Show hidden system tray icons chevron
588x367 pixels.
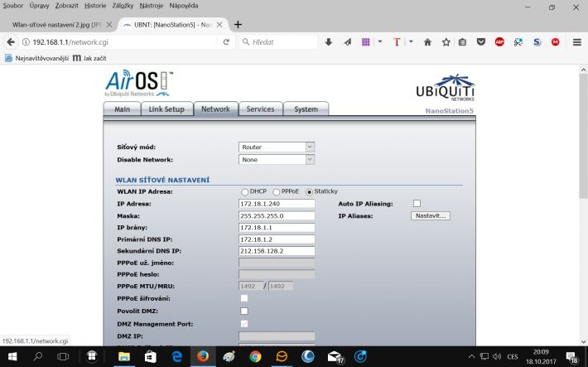click(x=472, y=356)
